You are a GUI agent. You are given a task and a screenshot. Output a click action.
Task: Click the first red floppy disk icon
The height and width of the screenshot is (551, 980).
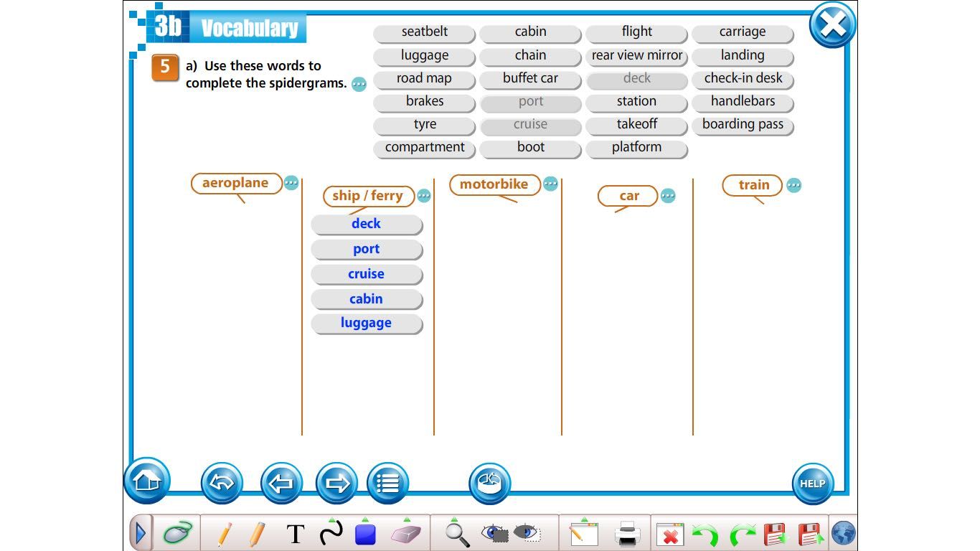777,534
